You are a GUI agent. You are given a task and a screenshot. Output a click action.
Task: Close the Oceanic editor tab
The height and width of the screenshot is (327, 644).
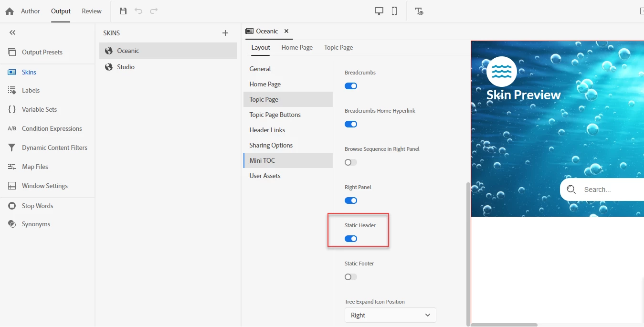coord(286,31)
